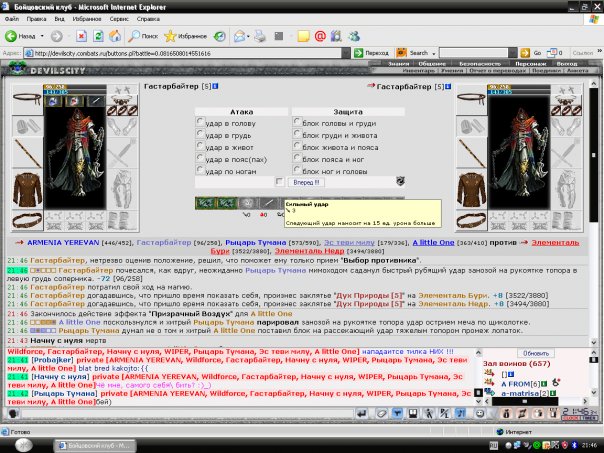
Task: Expand the address bar dropdown
Action: coord(346,53)
